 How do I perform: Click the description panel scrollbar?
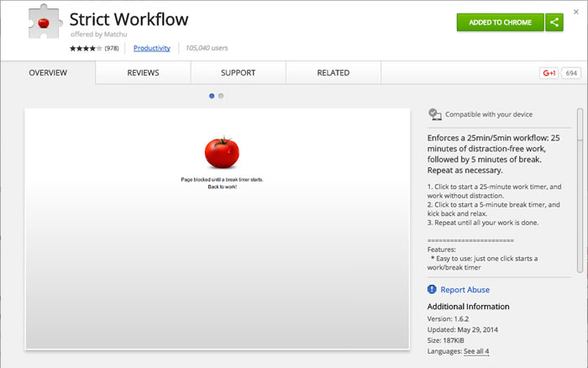580,191
